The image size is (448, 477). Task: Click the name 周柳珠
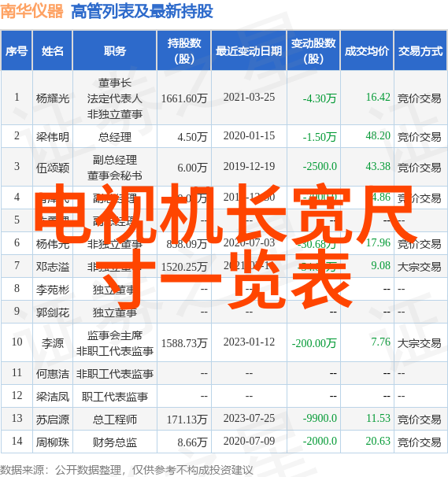[53, 442]
